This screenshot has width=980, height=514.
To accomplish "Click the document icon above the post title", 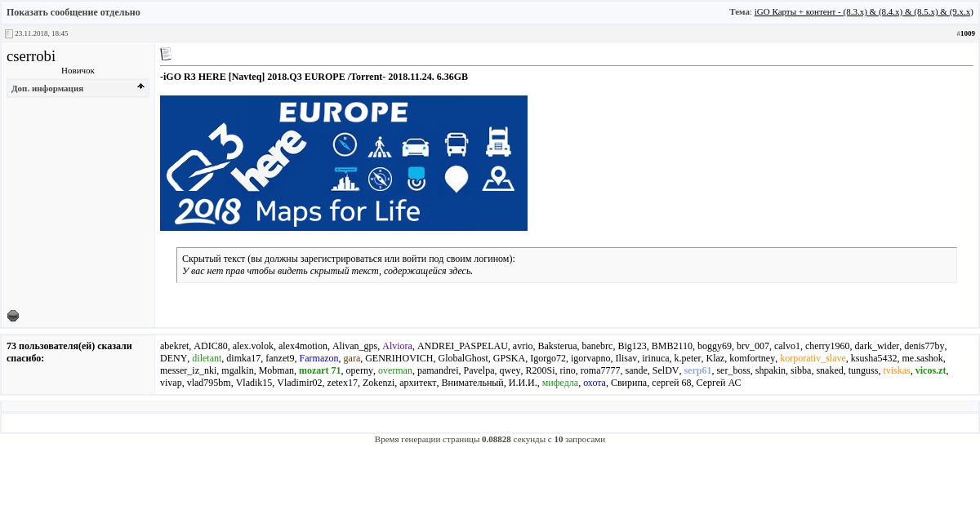I will [x=166, y=54].
